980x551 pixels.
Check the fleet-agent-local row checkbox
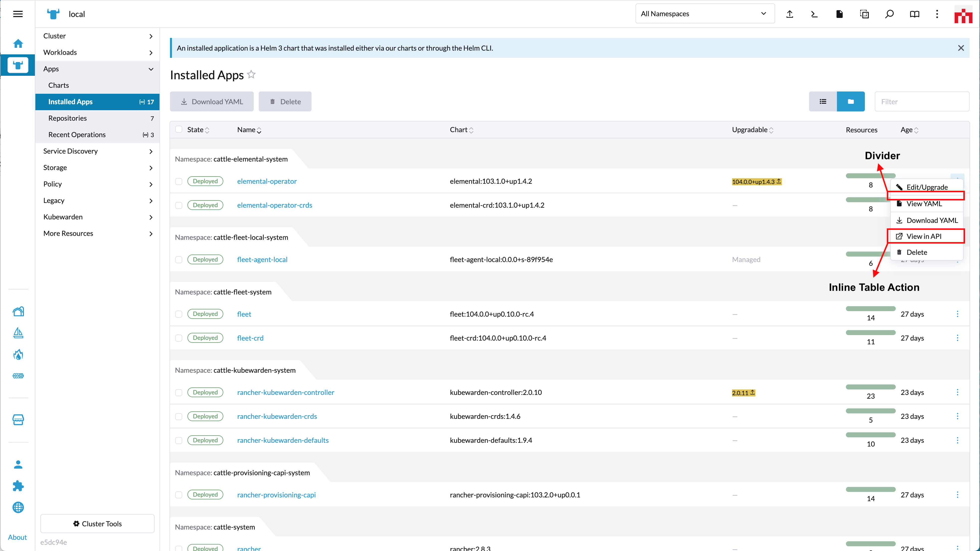(178, 260)
